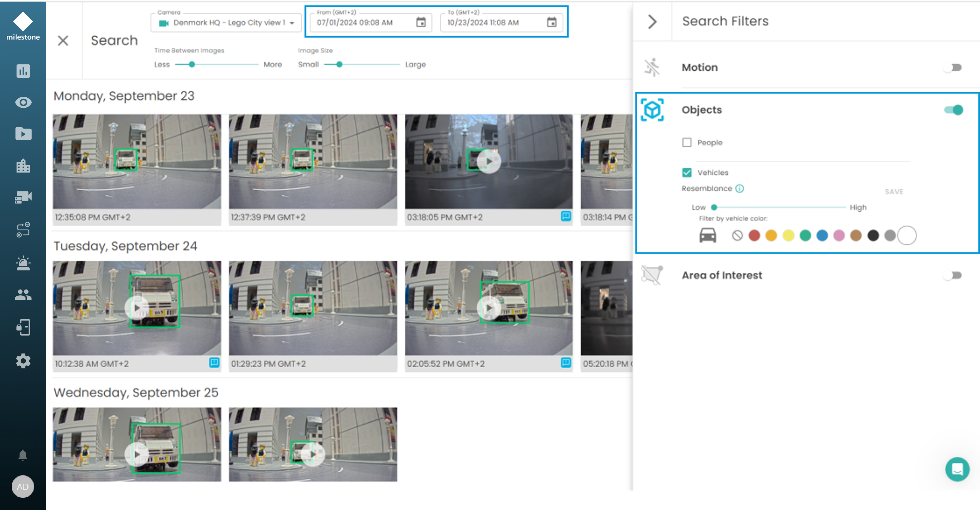Image resolution: width=980 pixels, height=511 pixels.
Task: Open the users group sidebar icon
Action: (23, 295)
